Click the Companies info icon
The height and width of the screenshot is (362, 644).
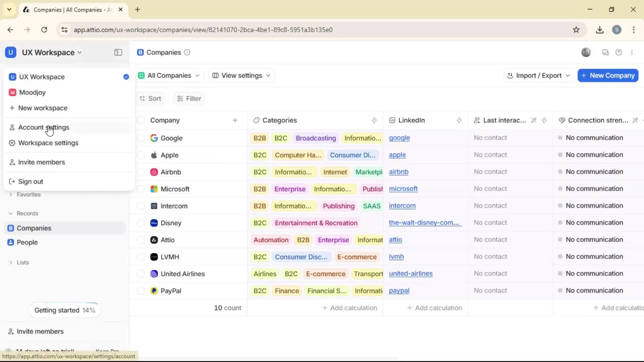pyautogui.click(x=187, y=52)
